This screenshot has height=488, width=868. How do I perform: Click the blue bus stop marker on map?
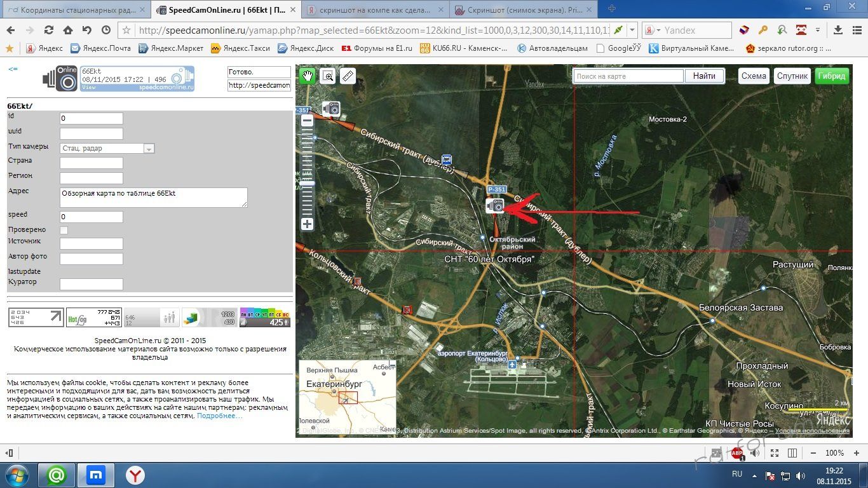coord(447,159)
